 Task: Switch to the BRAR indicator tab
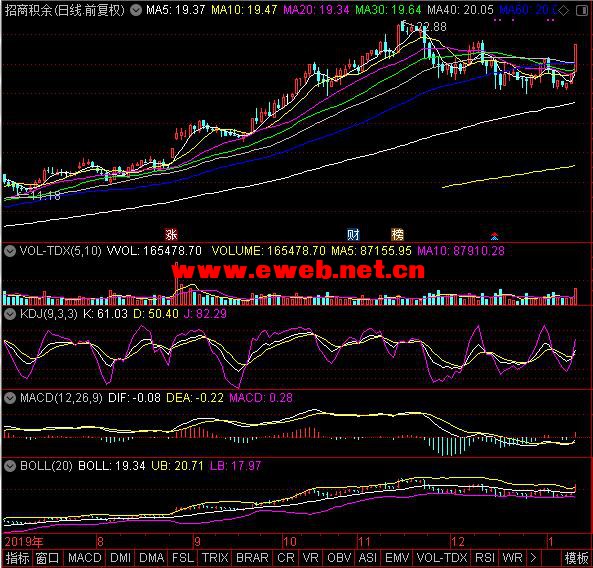click(x=252, y=558)
